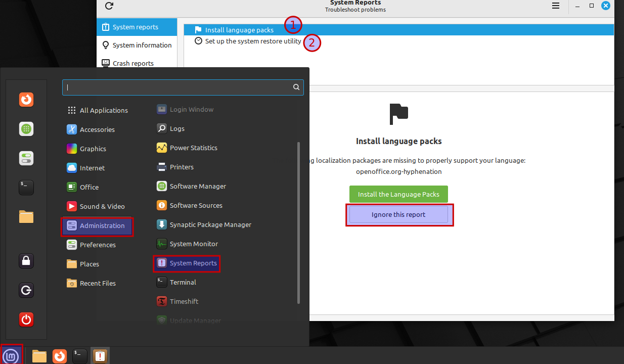Image resolution: width=624 pixels, height=364 pixels.
Task: Open System Reports from the application list
Action: click(x=187, y=263)
